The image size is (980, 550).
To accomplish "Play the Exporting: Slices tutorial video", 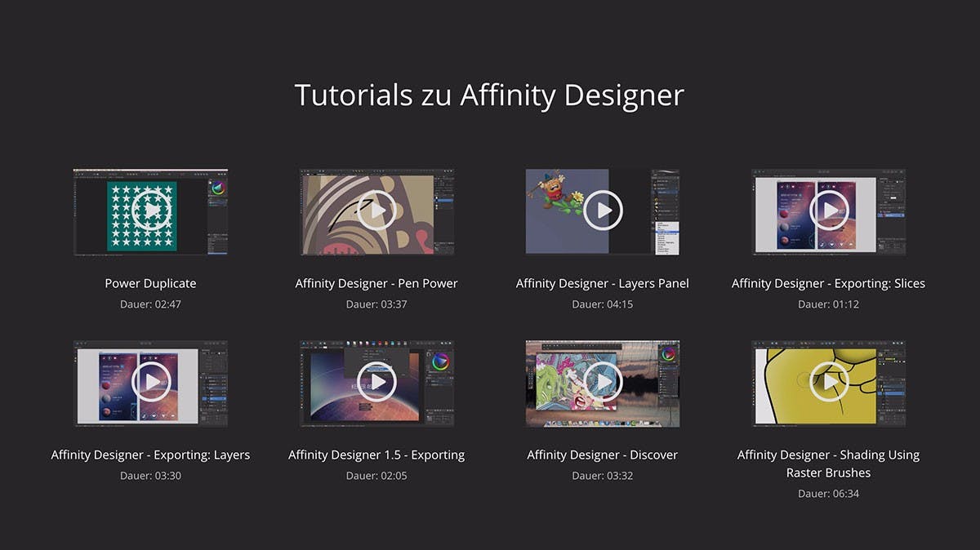I will 829,211.
